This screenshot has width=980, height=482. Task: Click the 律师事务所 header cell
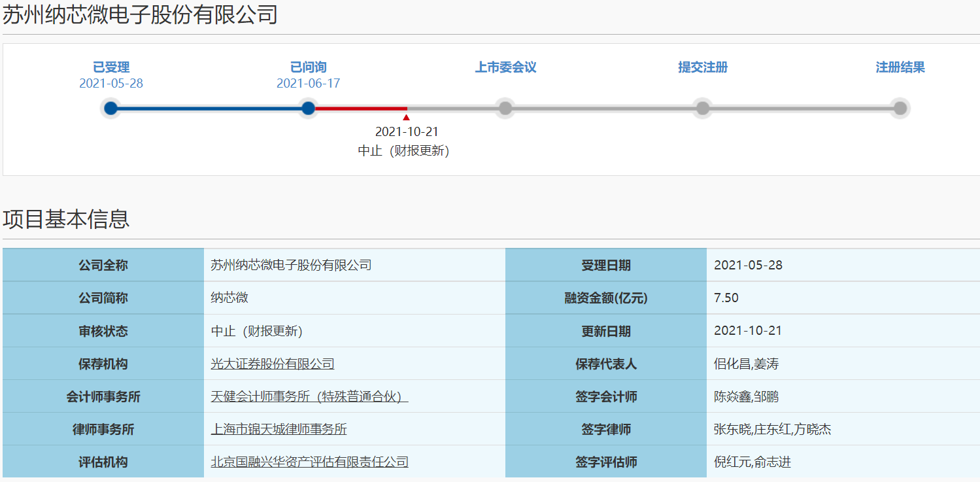click(x=103, y=429)
